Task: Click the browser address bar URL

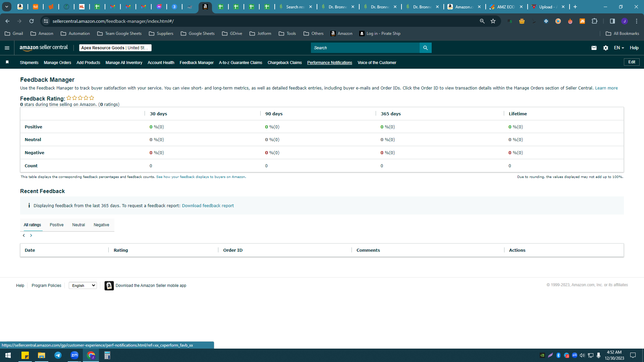Action: (113, 21)
